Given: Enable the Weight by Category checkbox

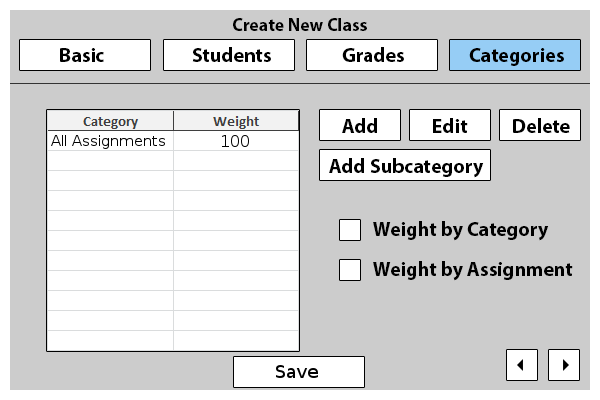Looking at the screenshot, I should click(x=350, y=230).
